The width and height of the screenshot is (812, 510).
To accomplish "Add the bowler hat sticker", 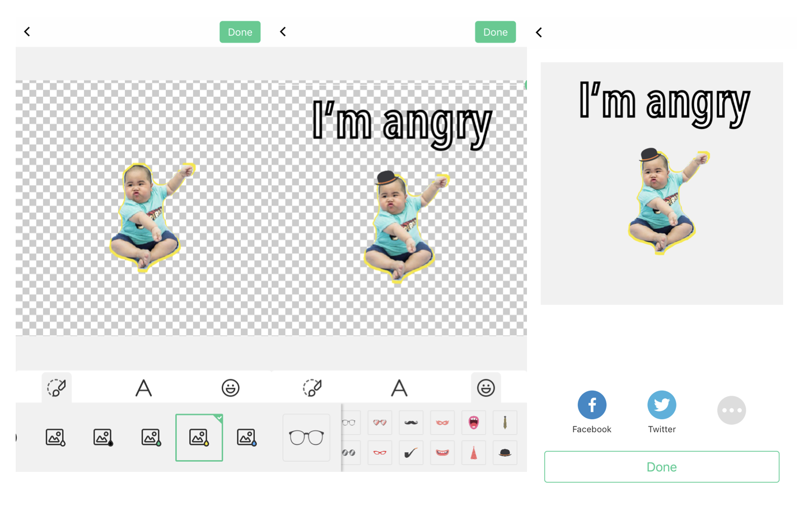I will point(504,453).
